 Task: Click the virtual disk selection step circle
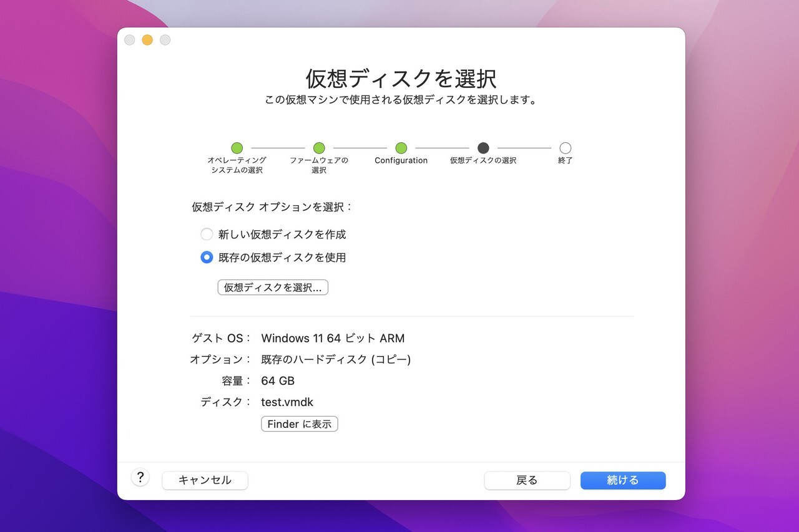pyautogui.click(x=483, y=148)
